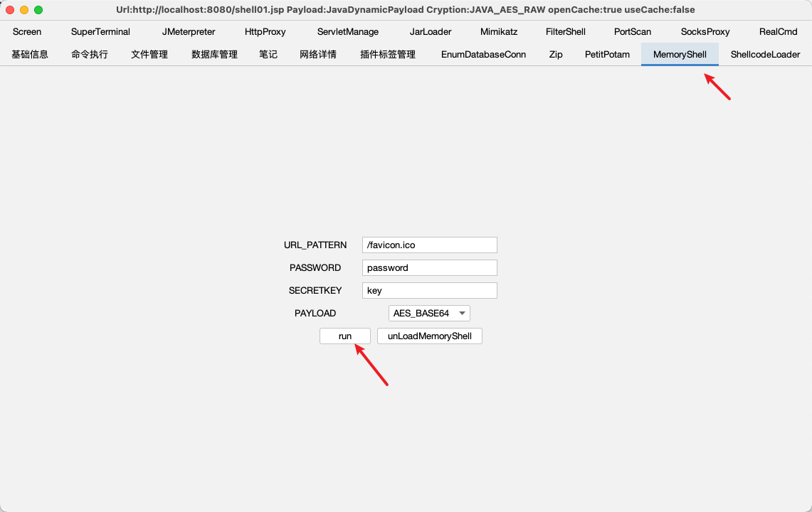Click into the PASSWORD text field
Viewport: 812px width, 512px height.
tap(429, 268)
